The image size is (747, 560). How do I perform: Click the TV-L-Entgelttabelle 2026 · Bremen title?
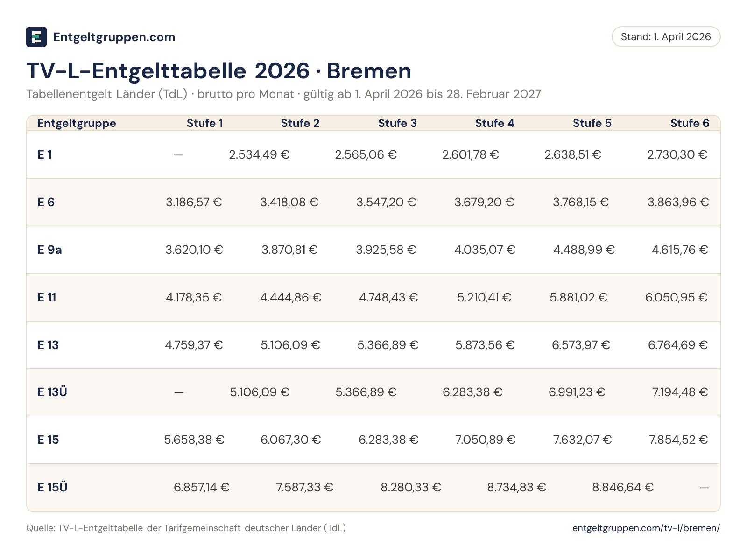click(219, 71)
